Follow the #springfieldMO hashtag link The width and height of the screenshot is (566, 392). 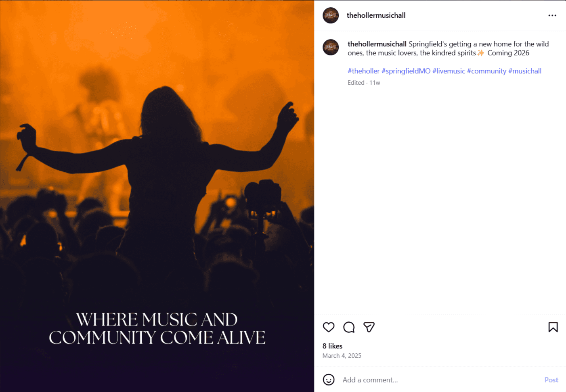click(406, 71)
